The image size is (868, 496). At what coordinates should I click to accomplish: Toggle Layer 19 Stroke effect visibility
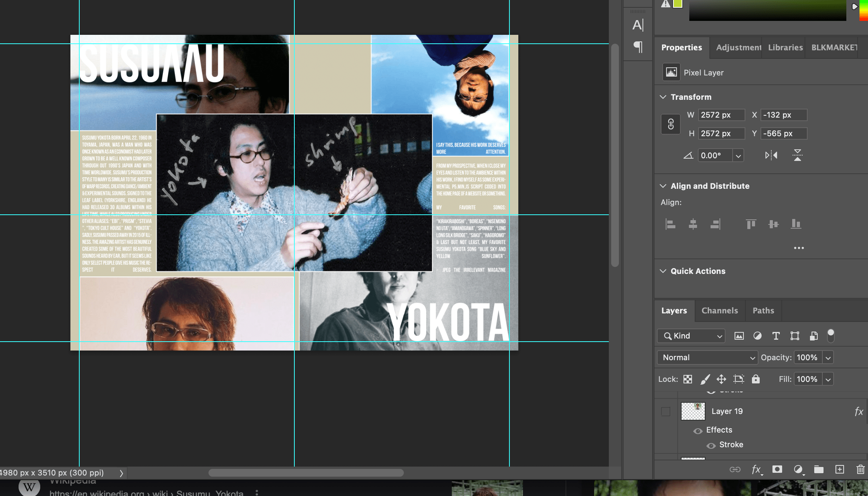(711, 445)
